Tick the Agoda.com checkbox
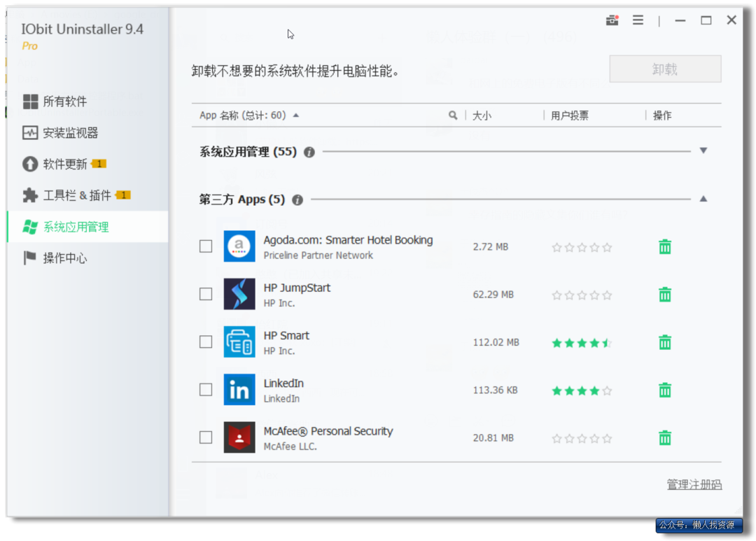Viewport: 756px width, 541px height. point(206,246)
